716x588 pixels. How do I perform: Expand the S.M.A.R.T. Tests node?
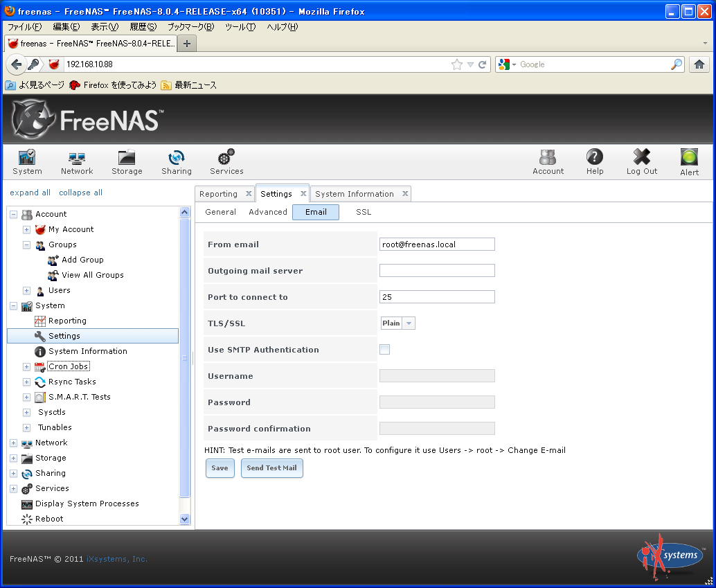tap(27, 397)
